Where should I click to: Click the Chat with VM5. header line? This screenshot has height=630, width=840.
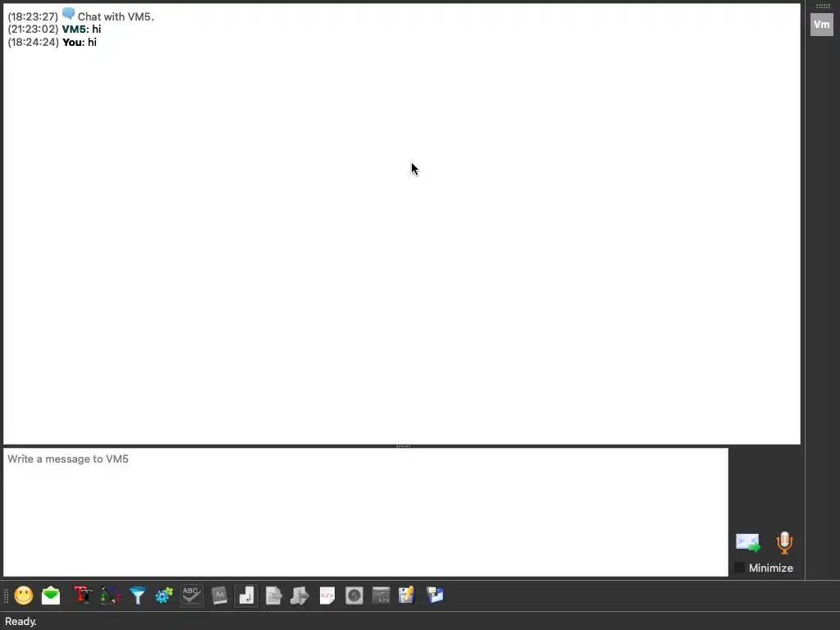[116, 16]
